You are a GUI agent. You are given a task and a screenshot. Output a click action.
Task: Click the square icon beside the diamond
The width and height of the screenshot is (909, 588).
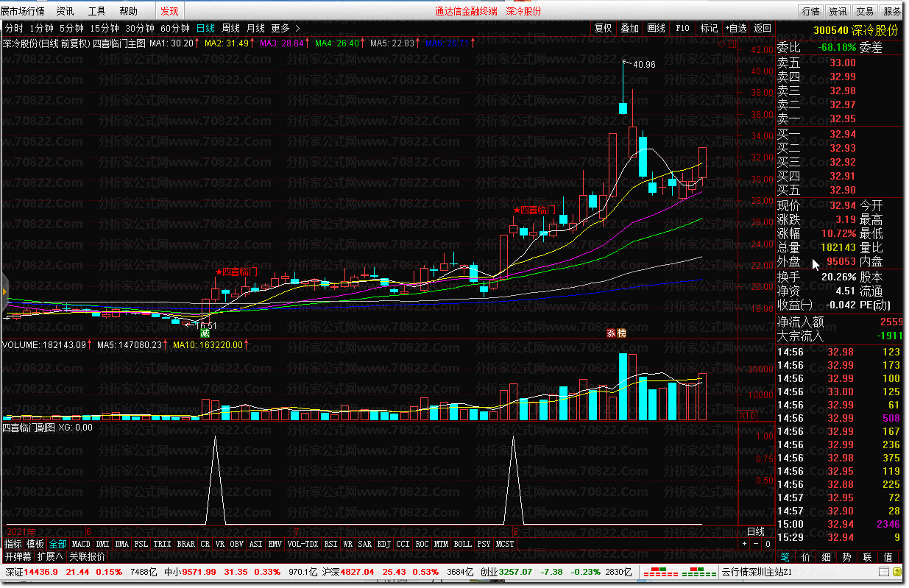732,44
